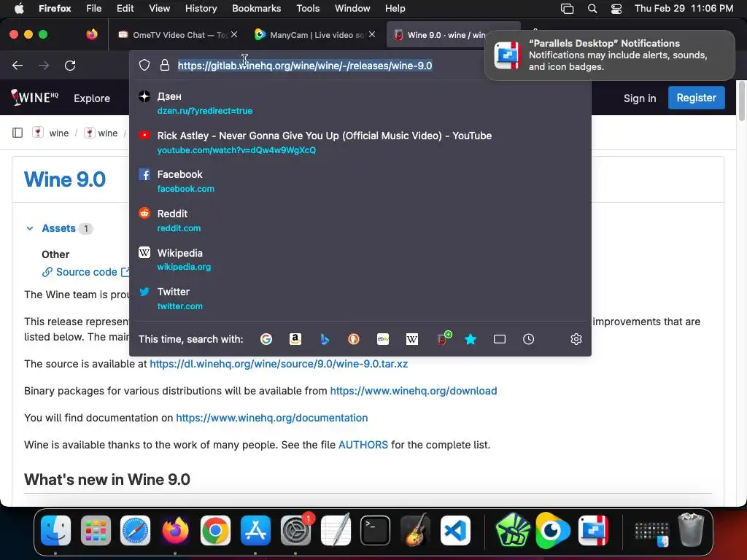The image size is (747, 560).
Task: Open the View menu
Action: pyautogui.click(x=159, y=8)
